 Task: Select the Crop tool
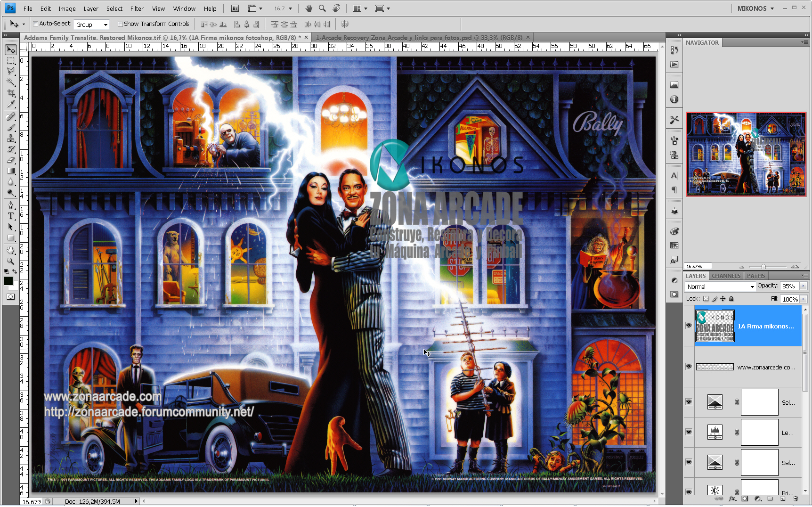[11, 93]
